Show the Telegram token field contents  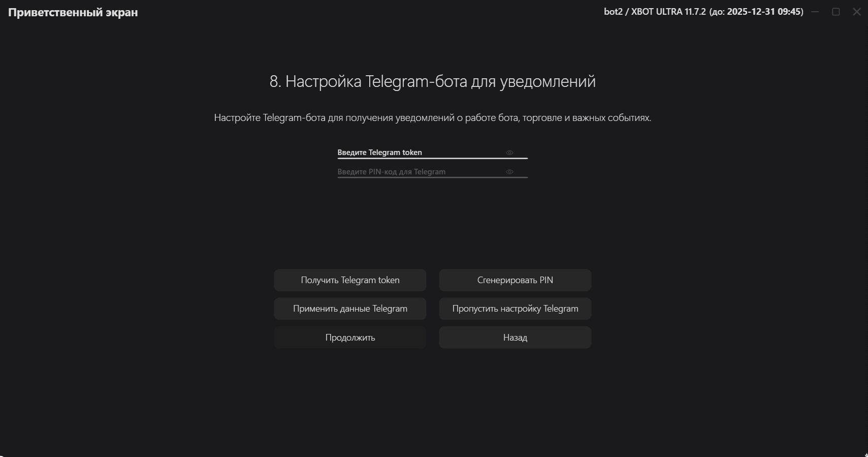(x=509, y=153)
